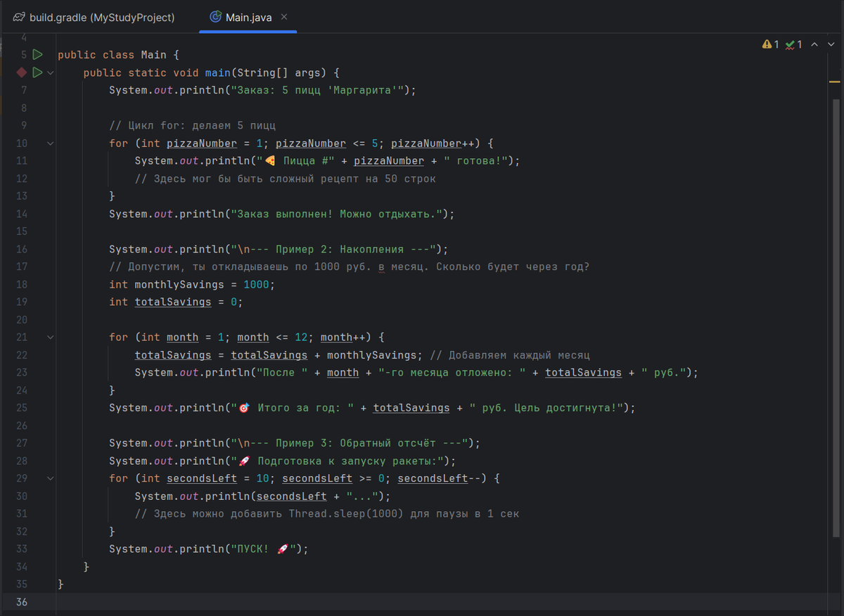Close the Main.java tab
Screen dimensions: 844x616
click(284, 17)
